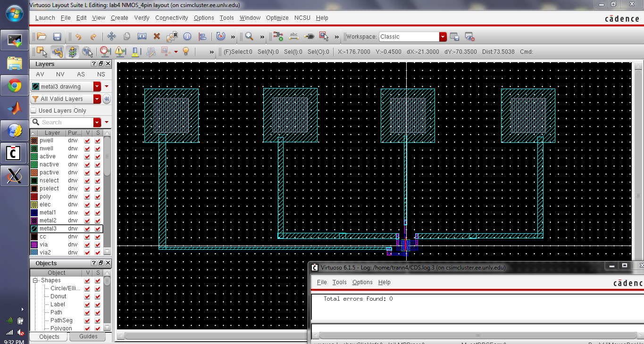The image size is (644, 344).
Task: Open the Edit Properties info icon
Action: [x=187, y=36]
